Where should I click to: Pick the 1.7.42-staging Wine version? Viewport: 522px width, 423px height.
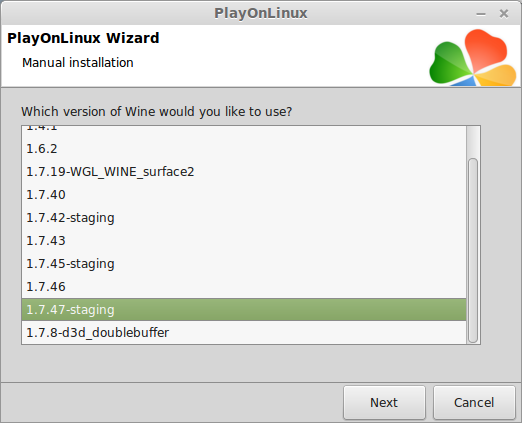coord(244,218)
